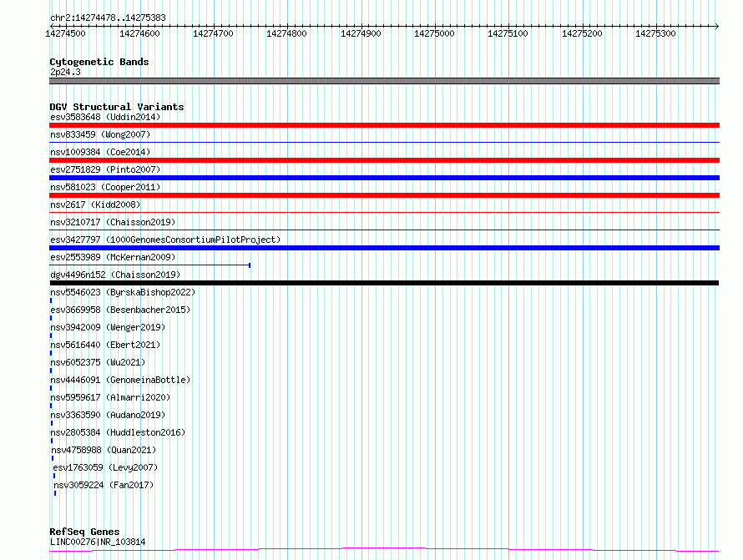The image size is (743, 560).
Task: Open variant nsv4446091 (GenomeinaBottle) label
Action: pyautogui.click(x=120, y=380)
